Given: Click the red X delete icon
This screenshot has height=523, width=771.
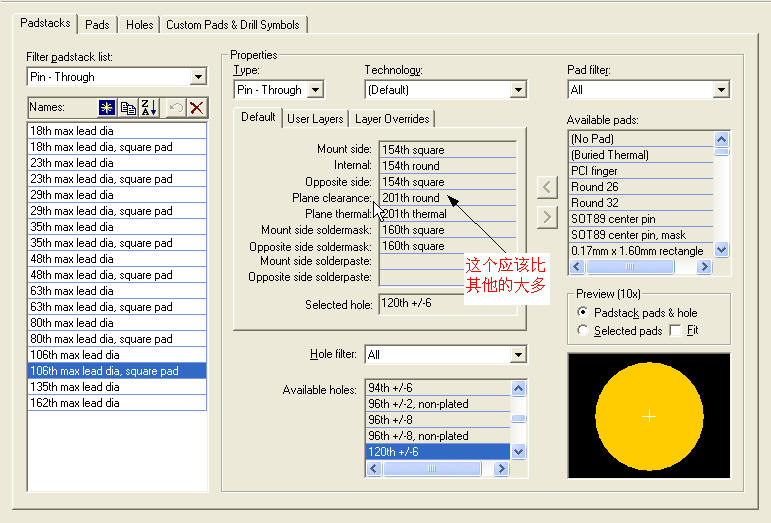Looking at the screenshot, I should [x=196, y=107].
